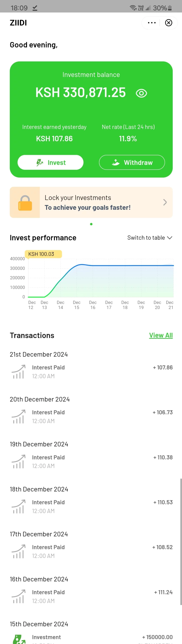Click the 19th December interest chart icon
Image resolution: width=182 pixels, height=644 pixels.
[x=19, y=461]
